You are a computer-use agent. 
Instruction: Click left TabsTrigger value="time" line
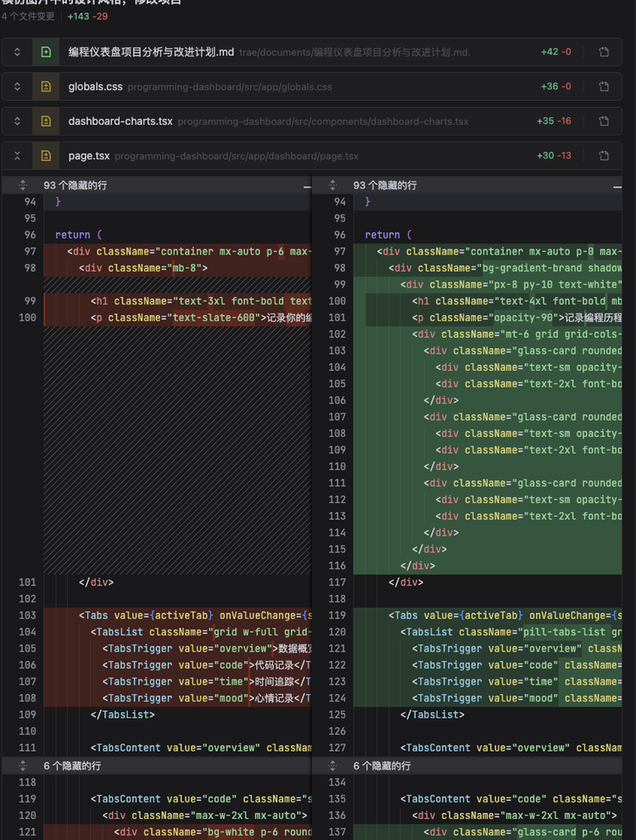[177, 682]
